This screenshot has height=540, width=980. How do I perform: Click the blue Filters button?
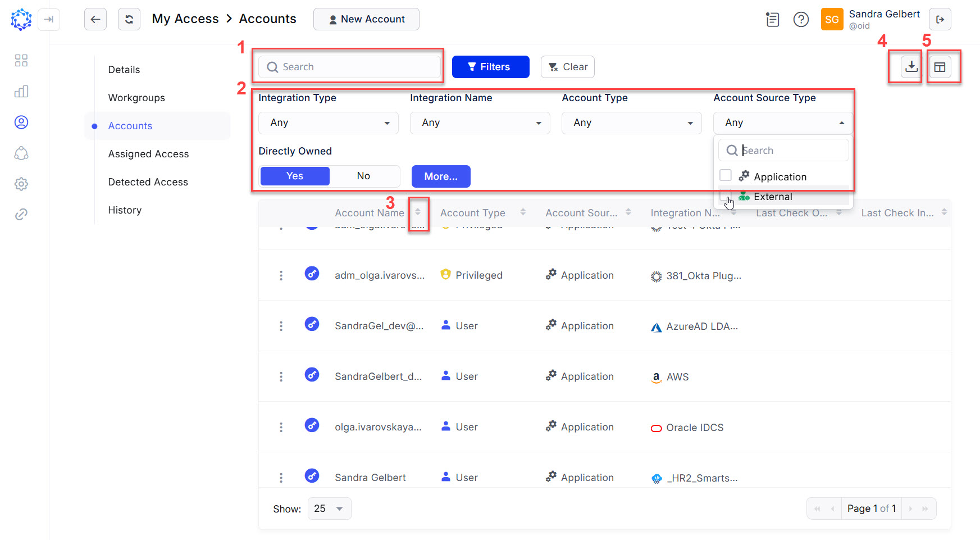(x=491, y=67)
